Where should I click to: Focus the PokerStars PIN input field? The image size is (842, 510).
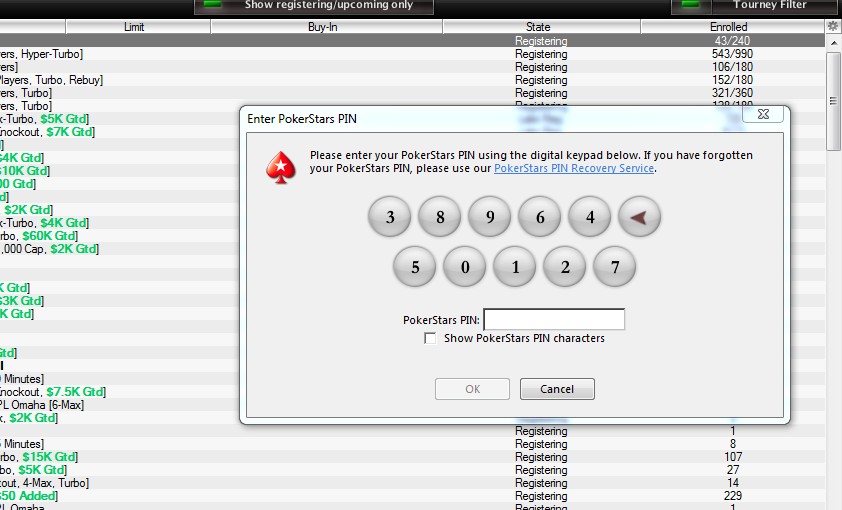tap(554, 319)
